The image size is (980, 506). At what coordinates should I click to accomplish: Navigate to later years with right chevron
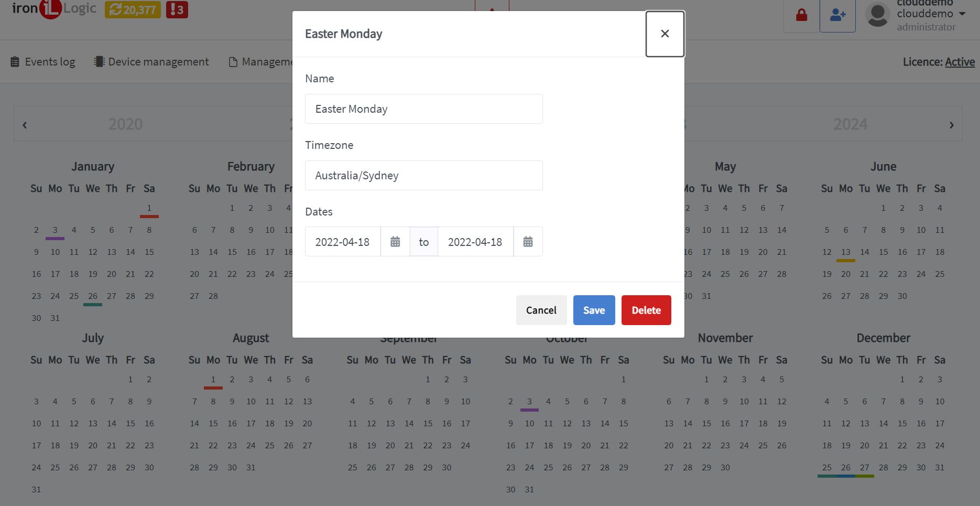click(952, 124)
